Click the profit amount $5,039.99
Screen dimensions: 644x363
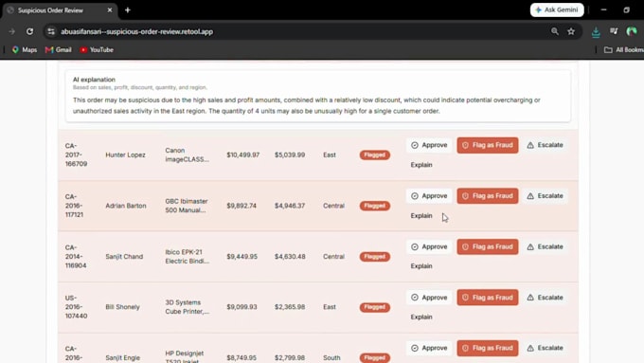(290, 155)
